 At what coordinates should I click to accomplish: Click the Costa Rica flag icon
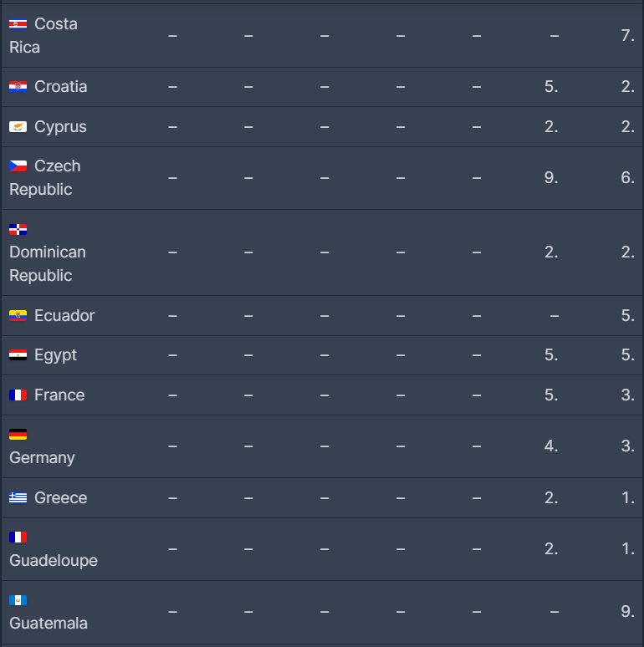coord(18,24)
